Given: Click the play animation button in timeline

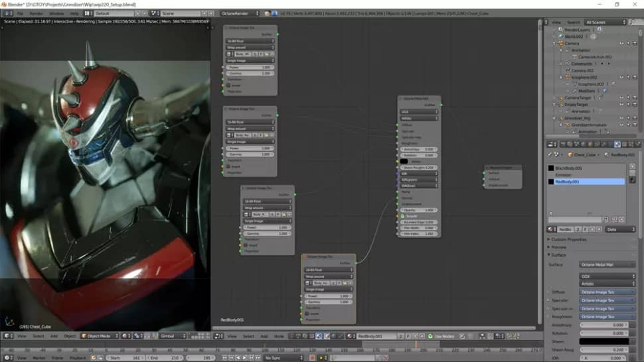Looking at the screenshot, I should pyautogui.click(x=244, y=358).
